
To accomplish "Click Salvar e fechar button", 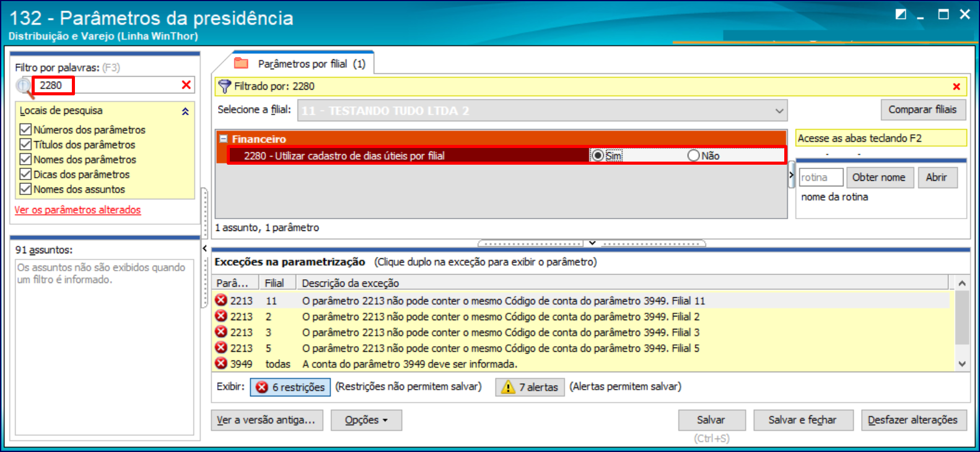I will [x=802, y=420].
